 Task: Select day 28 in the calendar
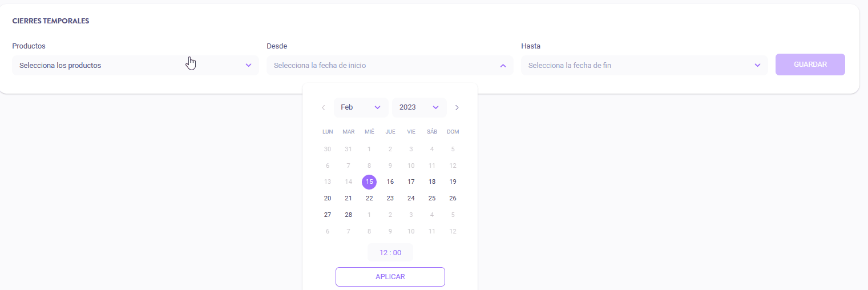click(348, 215)
